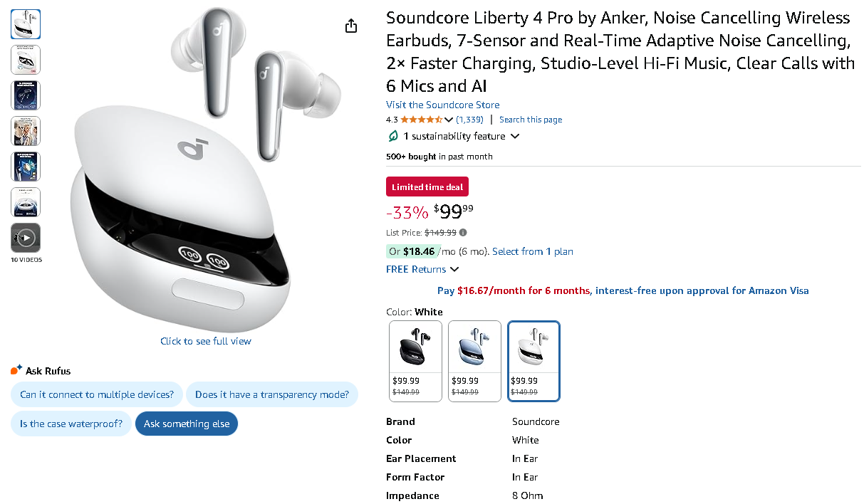Click the green sustainability leaf icon
Screen dimensions: 864x504
(x=392, y=136)
